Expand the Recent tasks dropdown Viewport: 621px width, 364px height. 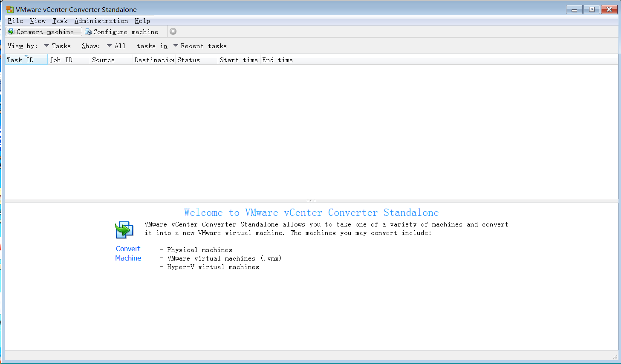pyautogui.click(x=200, y=46)
